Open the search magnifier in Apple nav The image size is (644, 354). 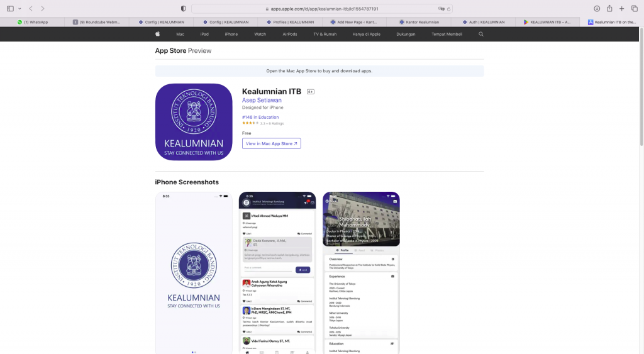click(x=481, y=34)
